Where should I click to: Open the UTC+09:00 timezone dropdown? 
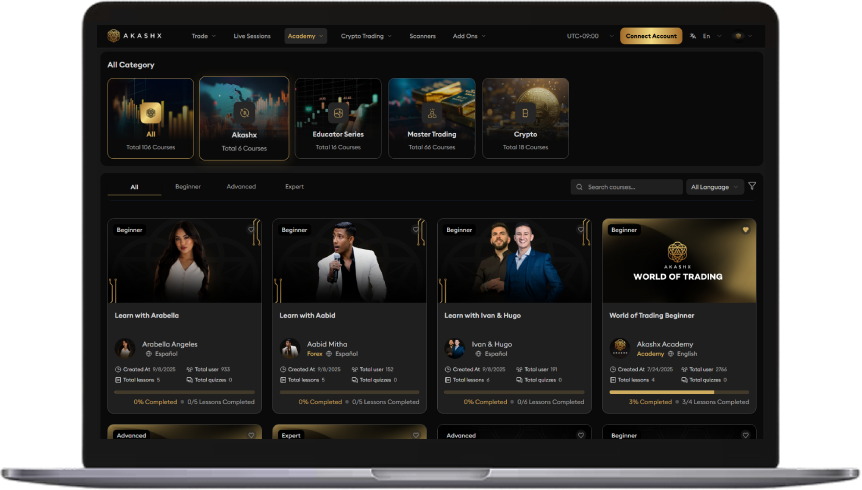587,36
